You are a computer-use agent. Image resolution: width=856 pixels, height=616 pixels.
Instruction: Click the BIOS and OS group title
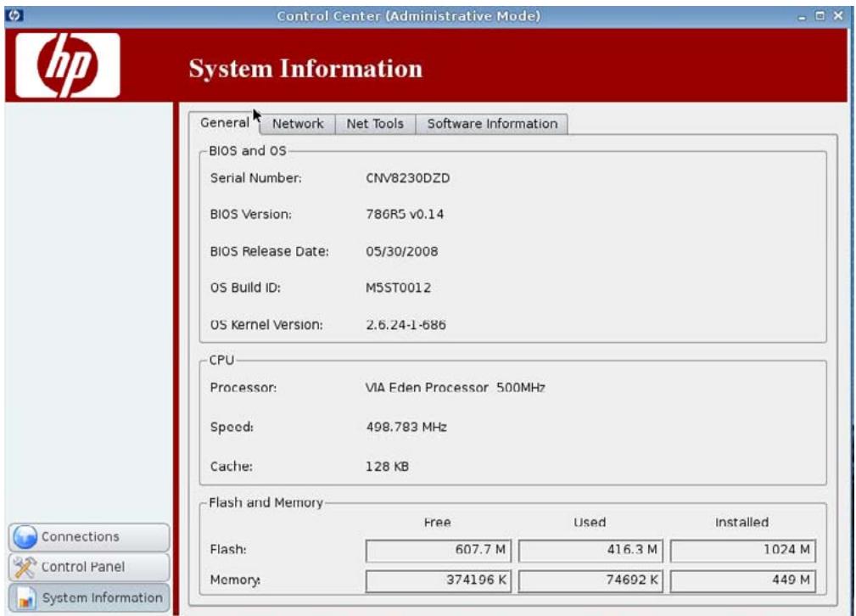(x=248, y=151)
